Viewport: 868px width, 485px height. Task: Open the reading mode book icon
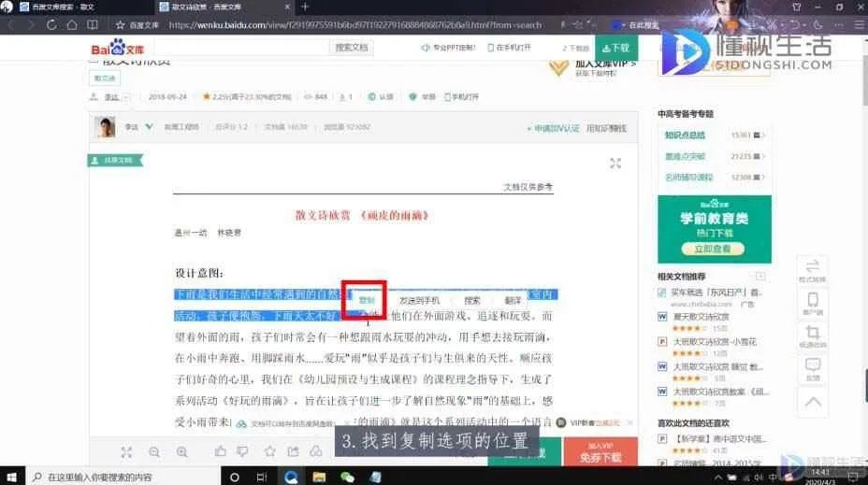click(x=93, y=25)
